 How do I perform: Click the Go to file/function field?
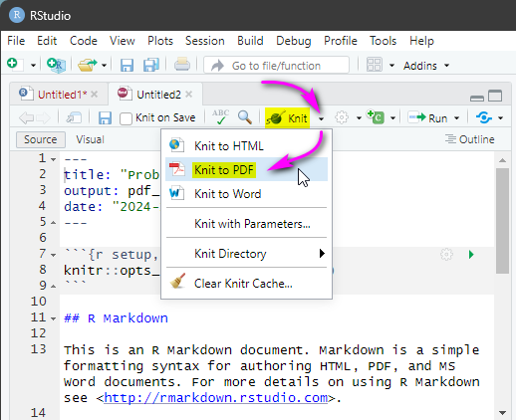[x=276, y=66]
